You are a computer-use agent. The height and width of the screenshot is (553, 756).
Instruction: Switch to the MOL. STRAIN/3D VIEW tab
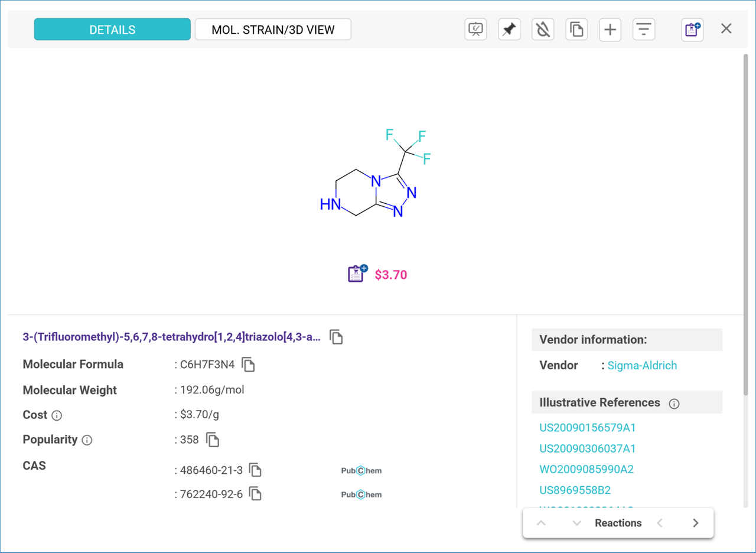click(x=273, y=30)
